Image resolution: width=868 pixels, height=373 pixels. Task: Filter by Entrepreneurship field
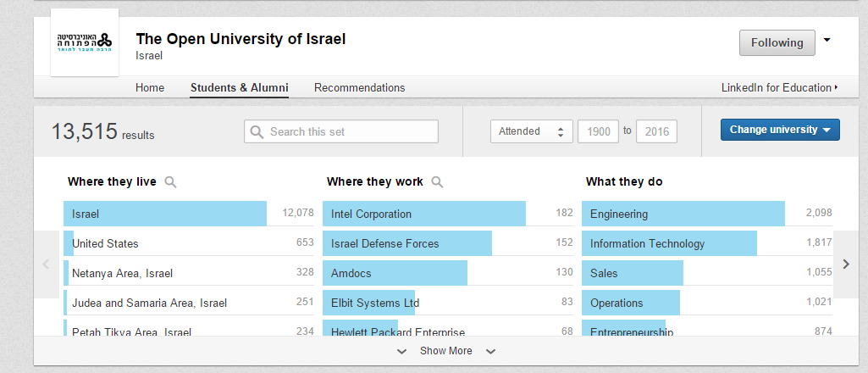tap(707, 329)
